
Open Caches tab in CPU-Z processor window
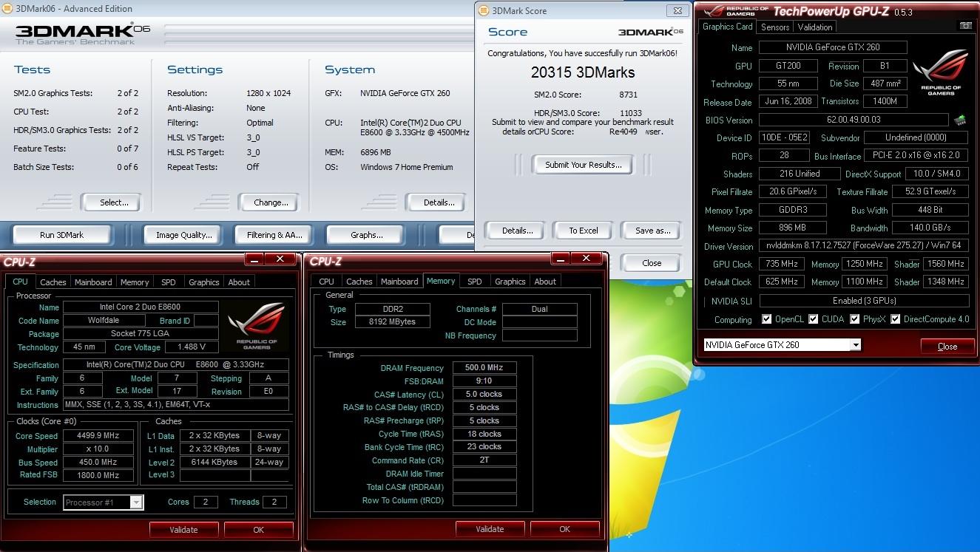[x=53, y=282]
